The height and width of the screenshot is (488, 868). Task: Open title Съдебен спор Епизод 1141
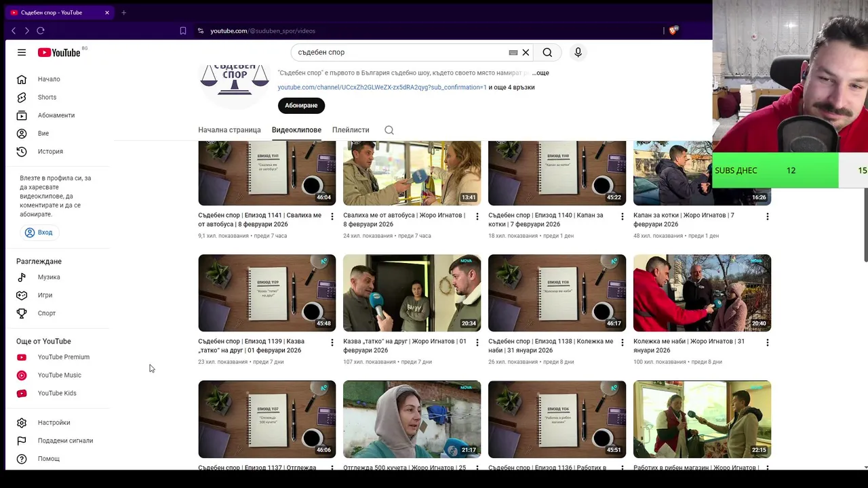point(260,220)
